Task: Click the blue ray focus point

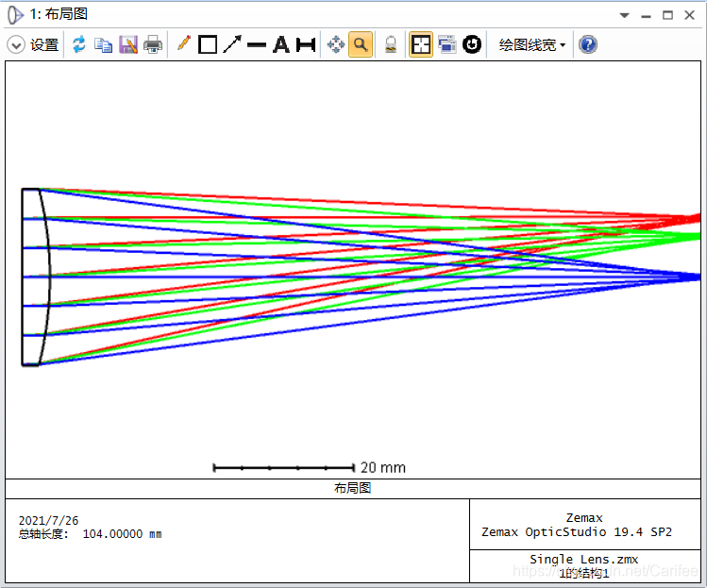Action: point(695,277)
